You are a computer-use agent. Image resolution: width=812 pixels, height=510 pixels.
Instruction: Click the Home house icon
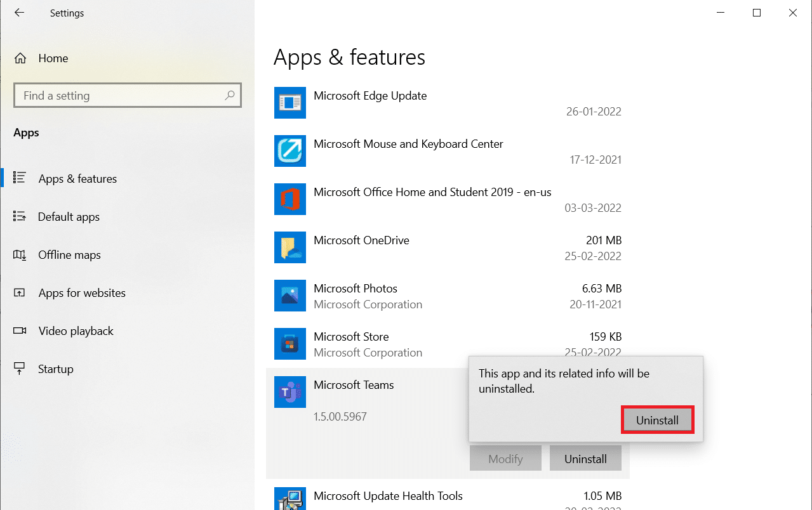[x=20, y=58]
